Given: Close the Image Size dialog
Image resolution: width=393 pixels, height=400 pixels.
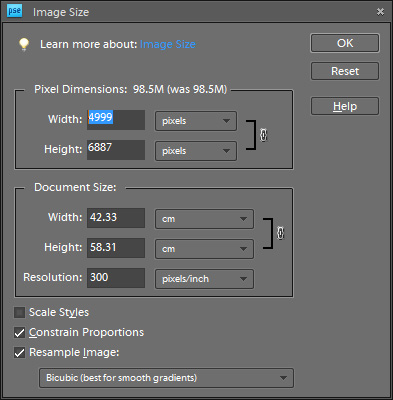Looking at the screenshot, I should tap(380, 12).
